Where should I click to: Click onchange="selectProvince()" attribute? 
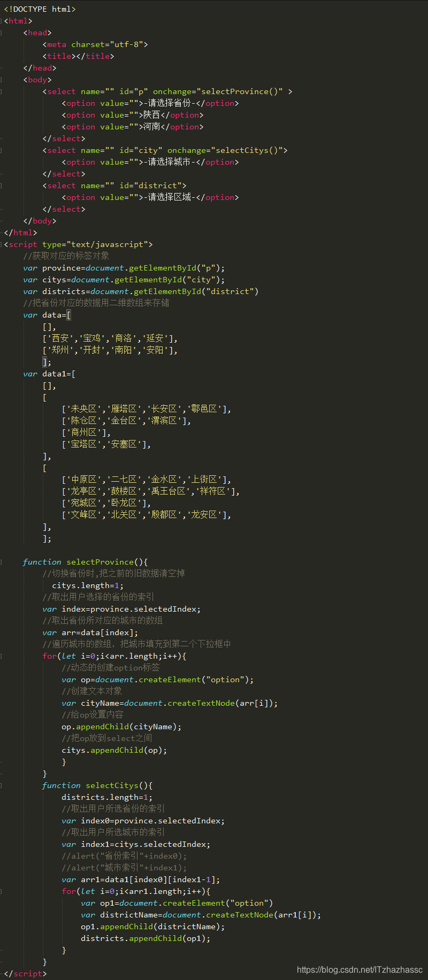(218, 91)
